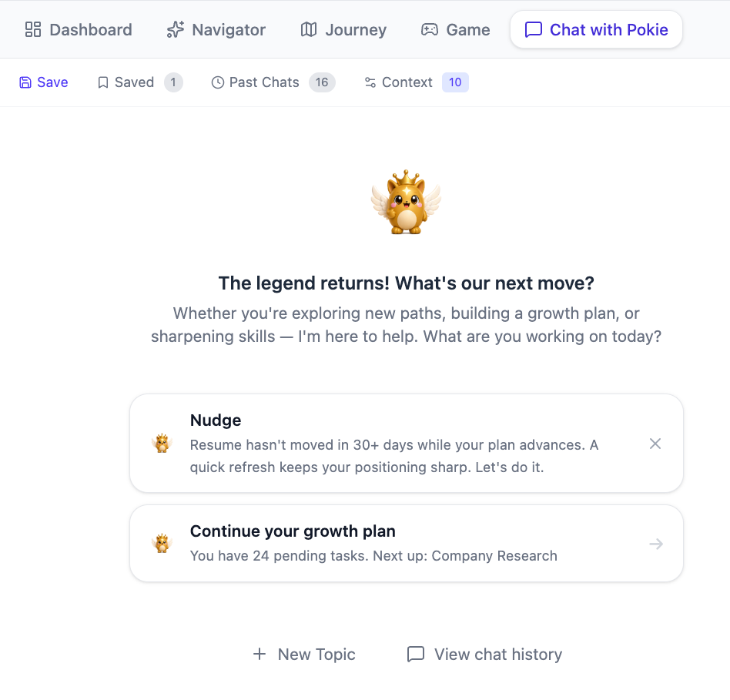This screenshot has height=700, width=730.
Task: Click the plus icon beside New Topic
Action: coord(260,654)
